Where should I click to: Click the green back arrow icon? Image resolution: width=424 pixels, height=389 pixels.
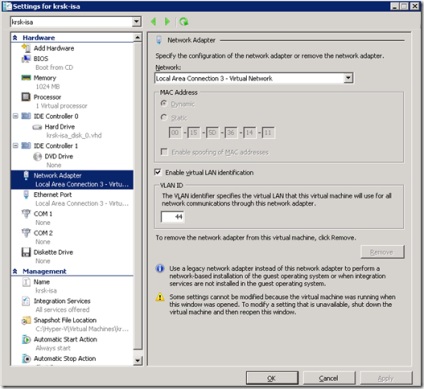(153, 22)
